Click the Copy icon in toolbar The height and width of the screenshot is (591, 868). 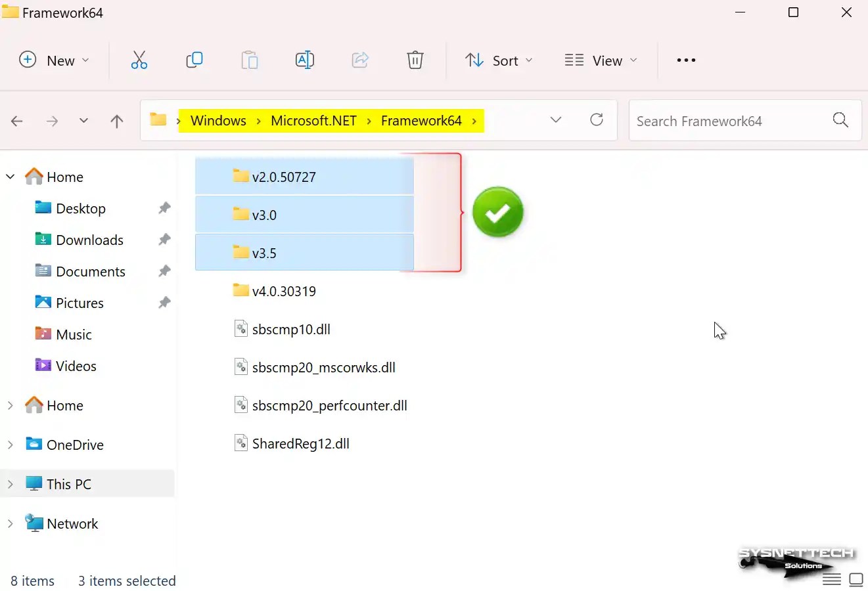194,60
